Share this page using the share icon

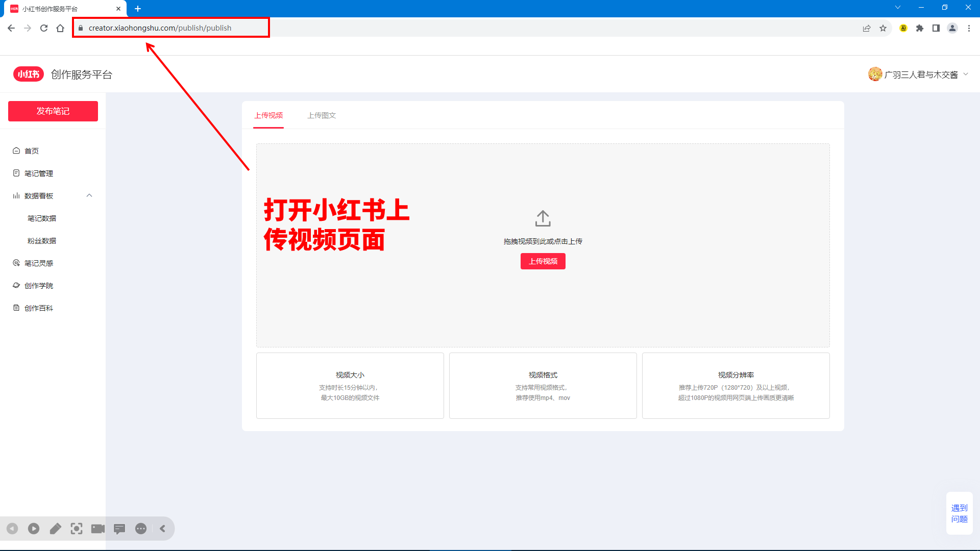[x=867, y=28]
